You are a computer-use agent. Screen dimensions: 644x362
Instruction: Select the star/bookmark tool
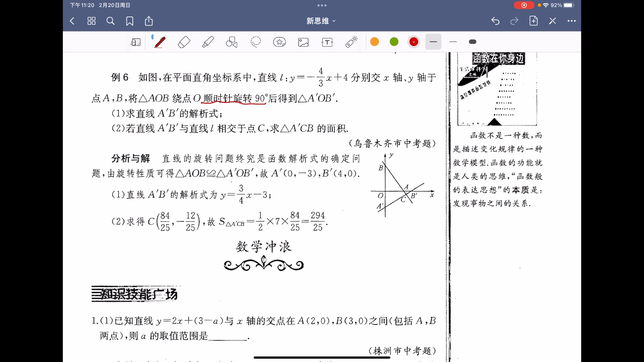[279, 42]
